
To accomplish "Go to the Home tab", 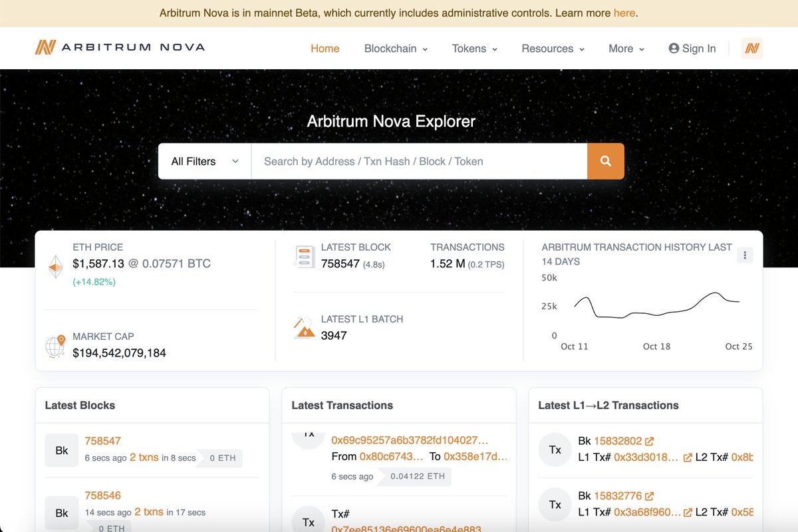I will [x=325, y=49].
